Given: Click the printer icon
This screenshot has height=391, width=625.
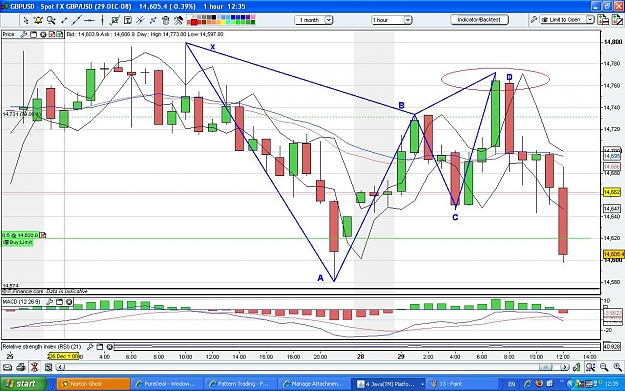Looking at the screenshot, I should point(21,367).
